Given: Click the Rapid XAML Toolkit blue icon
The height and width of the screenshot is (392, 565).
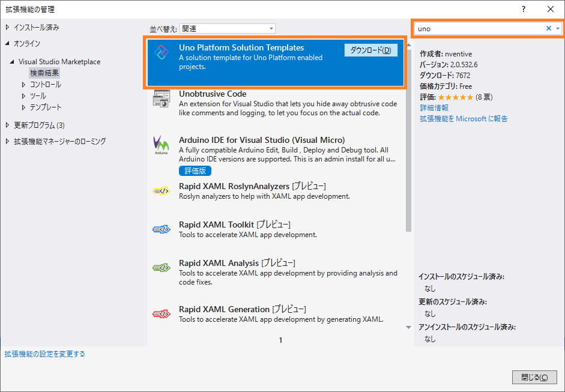Looking at the screenshot, I should (162, 229).
